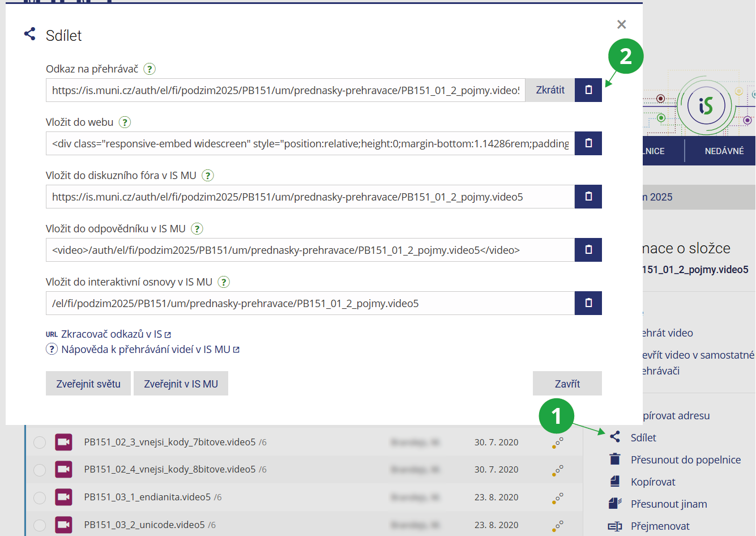Click Zveřejnit v IS MU button

181,384
